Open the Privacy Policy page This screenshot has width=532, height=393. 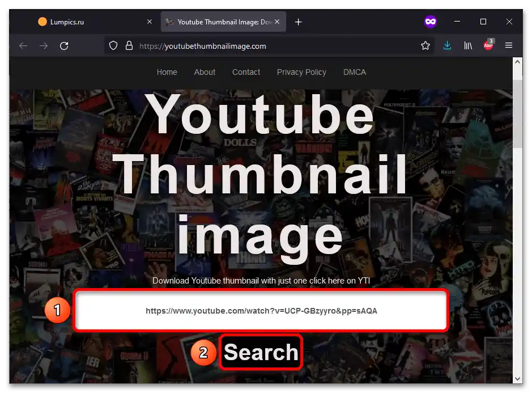point(301,73)
